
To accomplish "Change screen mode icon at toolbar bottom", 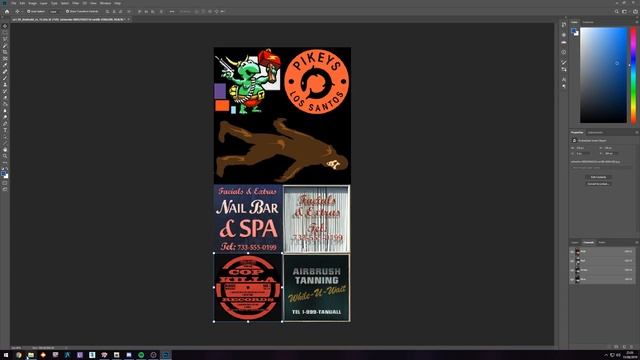I will pyautogui.click(x=5, y=190).
